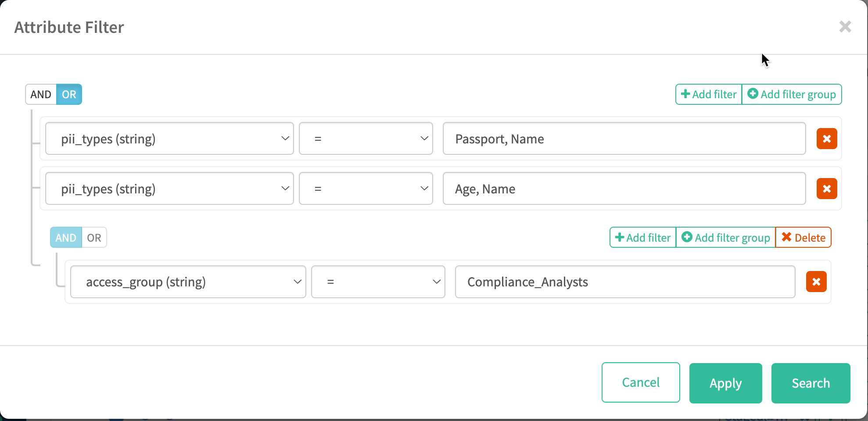868x421 pixels.
Task: Close the Attribute Filter dialog
Action: click(845, 27)
